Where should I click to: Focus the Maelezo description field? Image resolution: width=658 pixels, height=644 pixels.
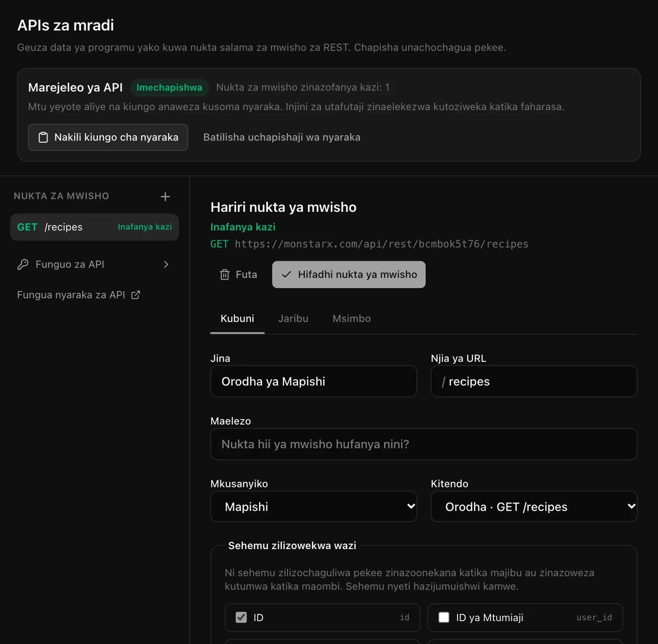coord(424,444)
